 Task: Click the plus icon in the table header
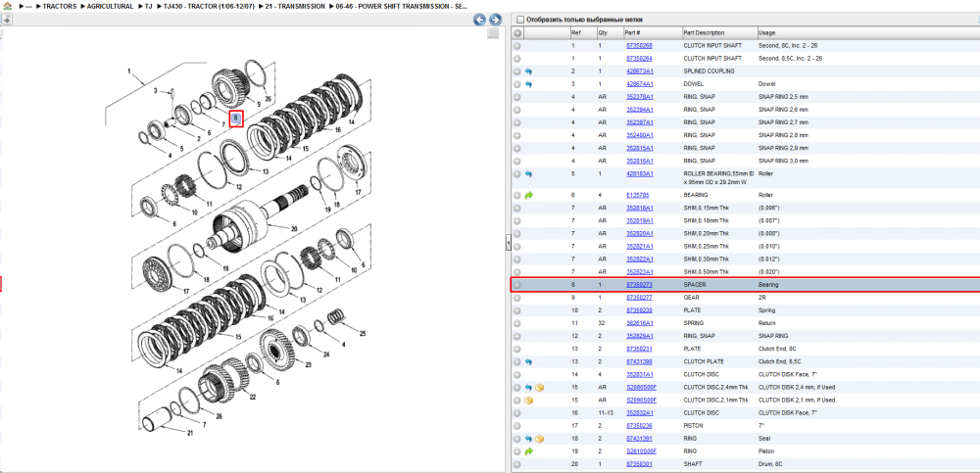(x=517, y=32)
